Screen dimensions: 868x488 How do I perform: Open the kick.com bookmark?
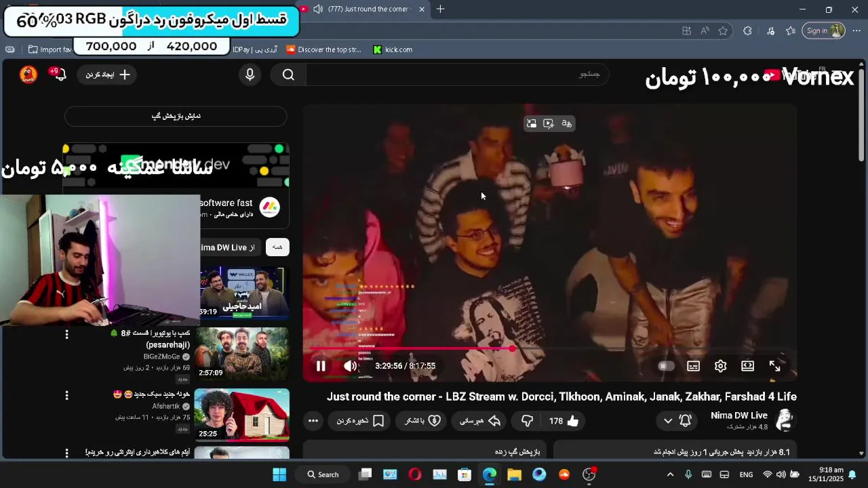pos(393,49)
